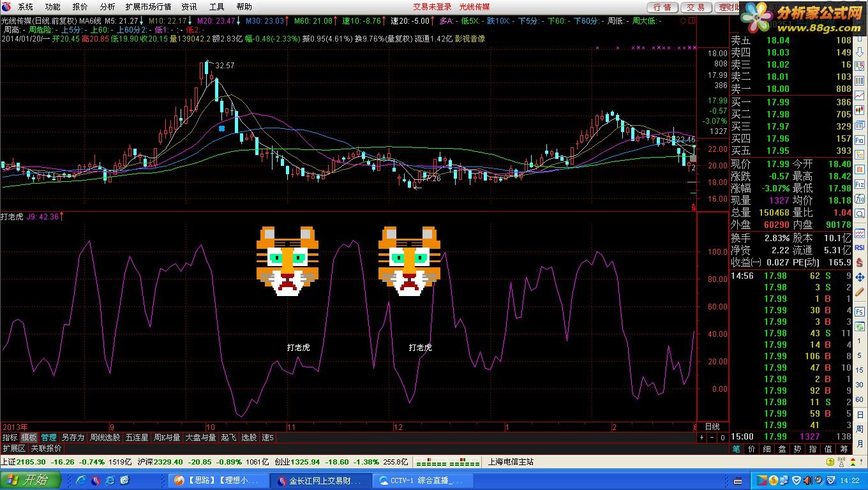
Task: Click the F5 sidebar icon
Action: (x=860, y=312)
